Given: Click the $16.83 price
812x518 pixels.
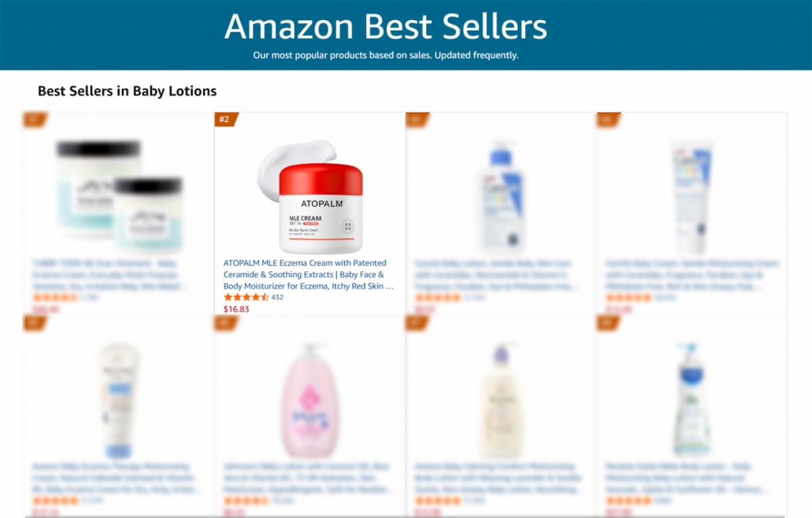Looking at the screenshot, I should (236, 309).
